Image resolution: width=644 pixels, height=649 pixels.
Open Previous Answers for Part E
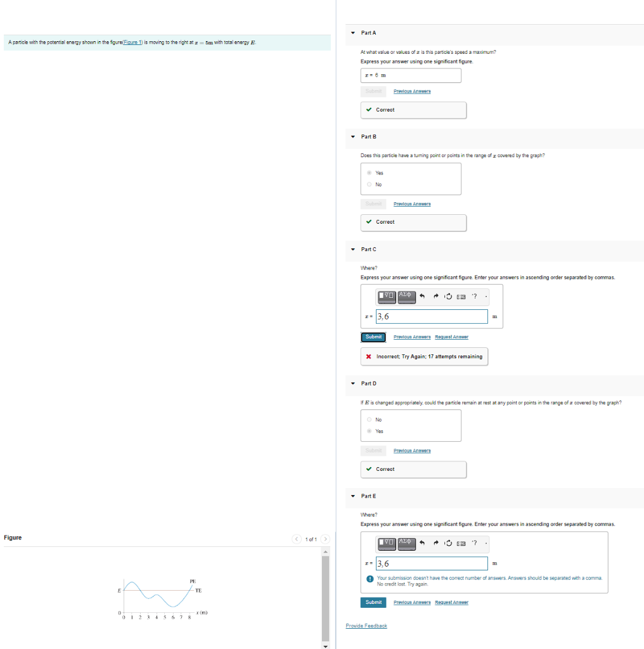(412, 602)
